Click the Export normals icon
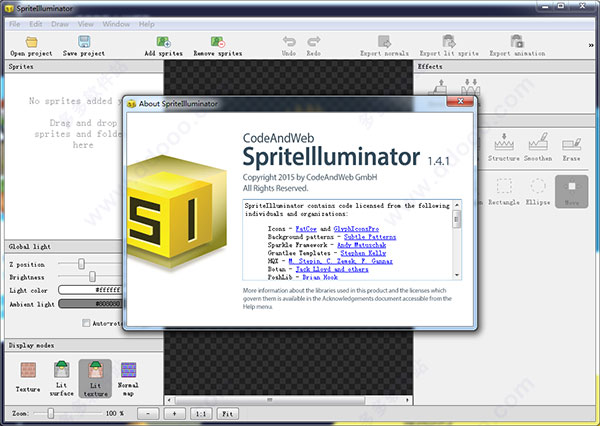Image resolution: width=600 pixels, height=426 pixels. (384, 41)
